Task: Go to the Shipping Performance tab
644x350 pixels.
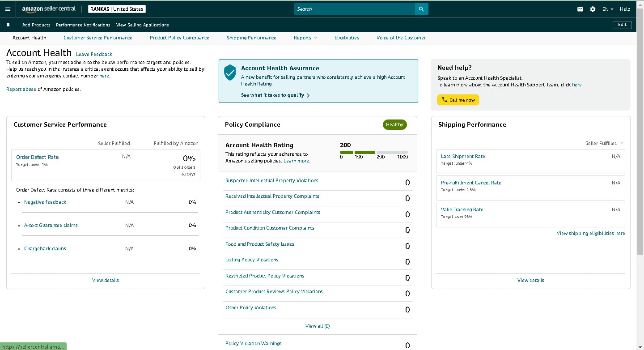Action: (251, 38)
